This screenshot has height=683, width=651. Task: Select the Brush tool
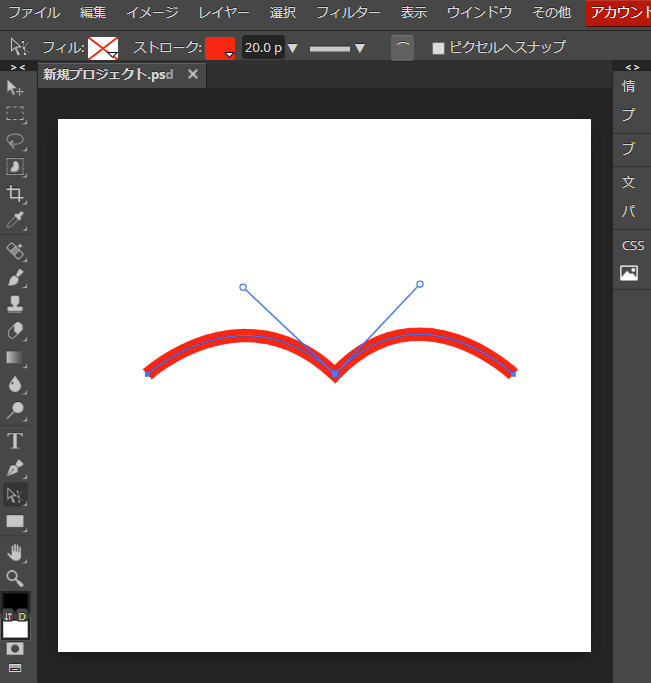pyautogui.click(x=15, y=278)
